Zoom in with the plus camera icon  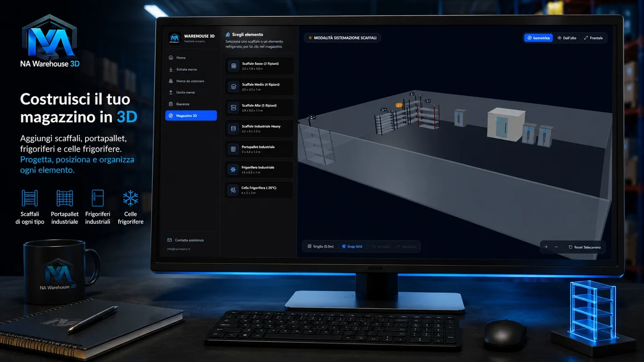(546, 247)
